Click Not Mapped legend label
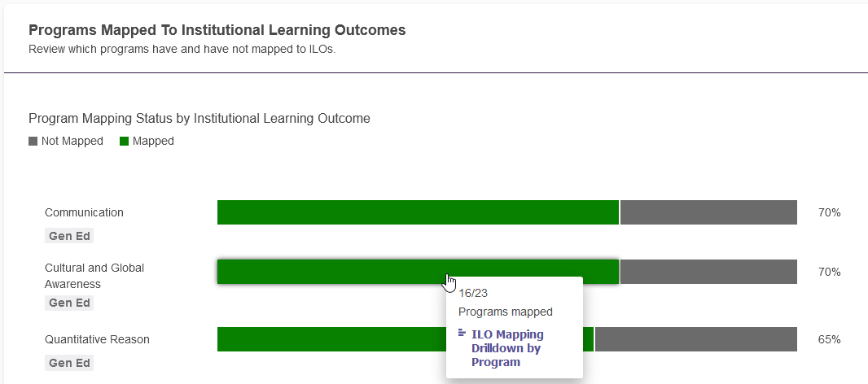 72,141
